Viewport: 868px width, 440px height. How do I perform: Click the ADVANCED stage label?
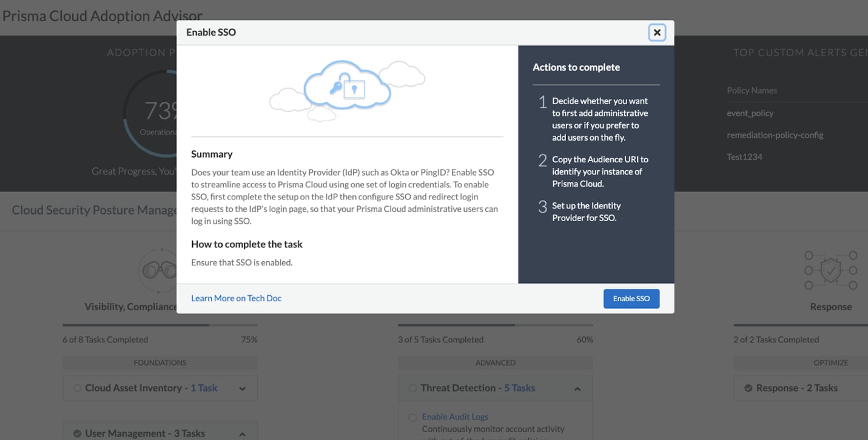click(496, 363)
